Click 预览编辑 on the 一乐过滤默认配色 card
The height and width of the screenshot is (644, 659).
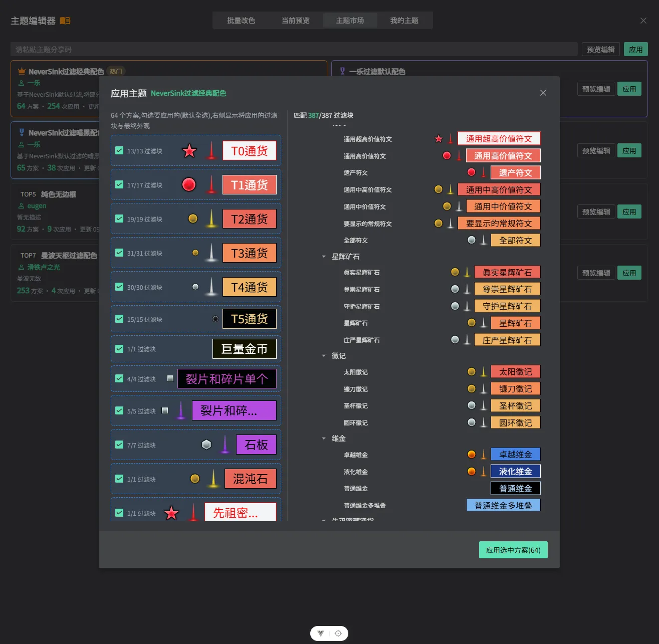[x=596, y=89]
